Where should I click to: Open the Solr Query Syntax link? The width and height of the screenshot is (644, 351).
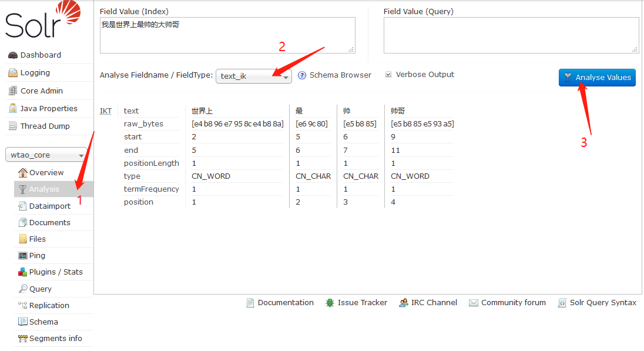(x=603, y=303)
